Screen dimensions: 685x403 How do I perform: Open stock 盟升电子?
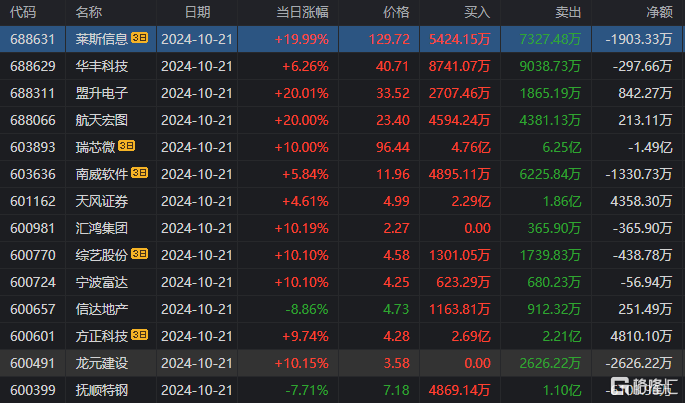click(x=101, y=94)
